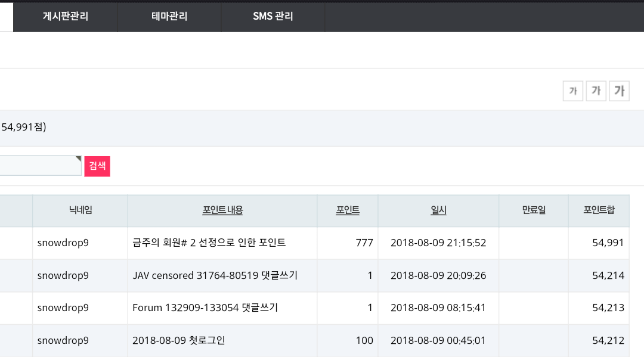Sort table by 일시 column header

[x=438, y=210]
